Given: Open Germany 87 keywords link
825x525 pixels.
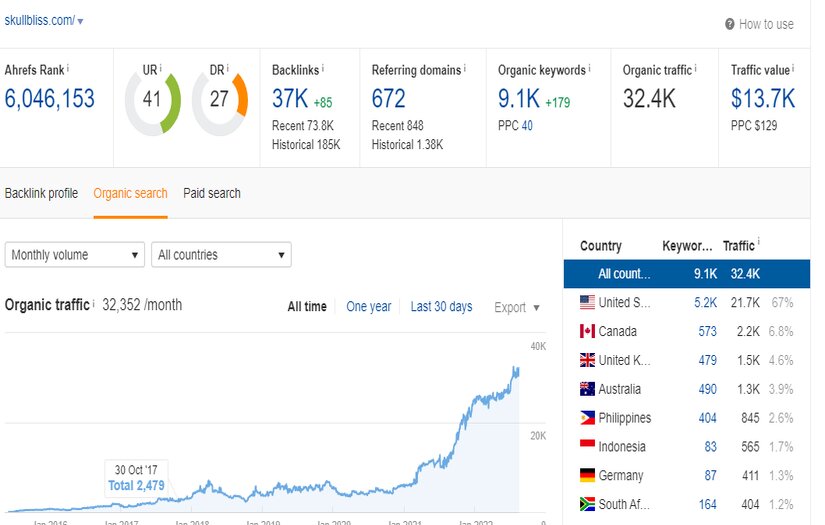Looking at the screenshot, I should (710, 476).
